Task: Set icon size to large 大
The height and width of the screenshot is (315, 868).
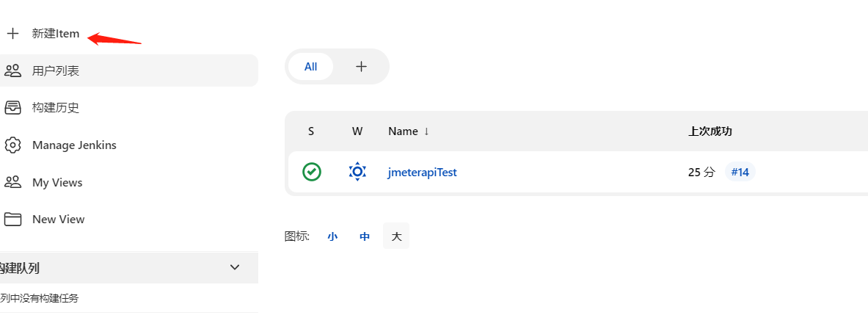Action: coord(396,236)
